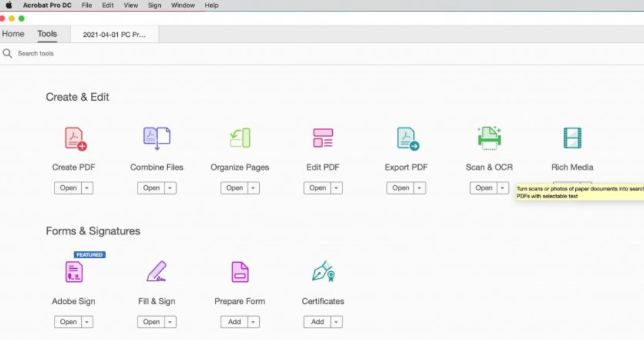Click the Create PDF tool icon
The height and width of the screenshot is (340, 644).
[x=75, y=138]
